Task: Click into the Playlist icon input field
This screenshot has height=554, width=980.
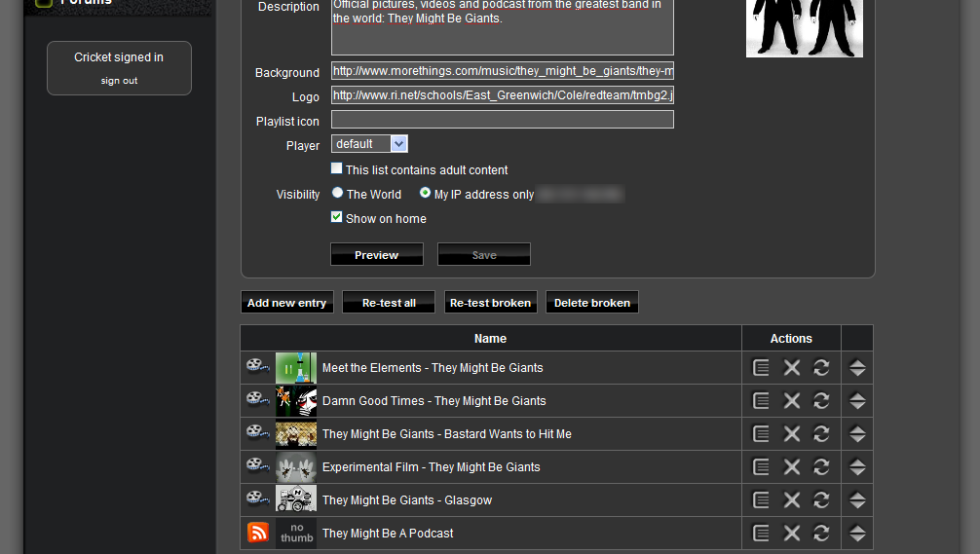Action: click(502, 120)
